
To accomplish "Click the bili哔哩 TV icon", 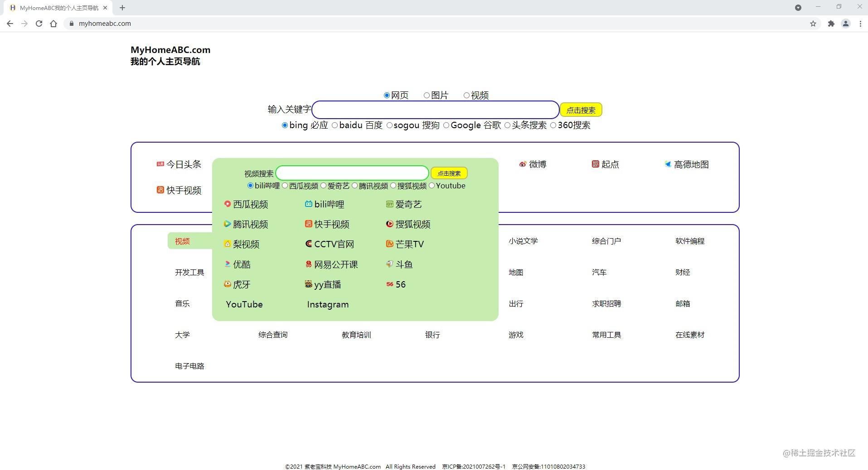I will pyautogui.click(x=308, y=204).
